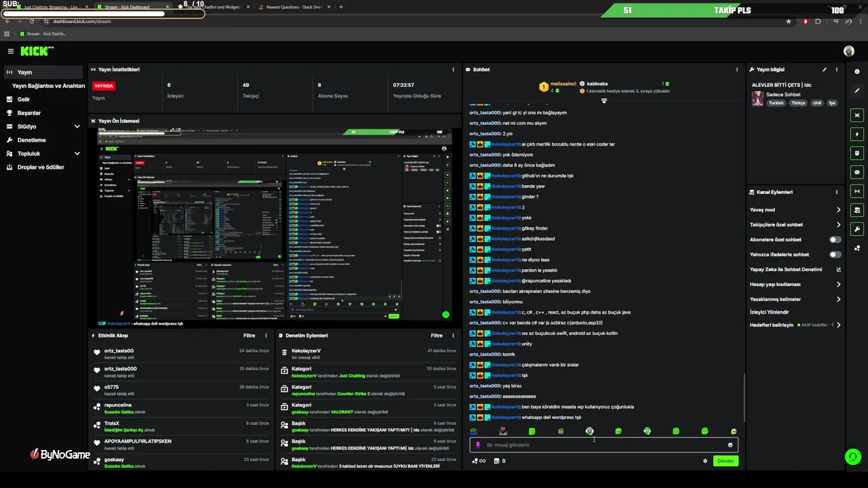Screen dimensions: 868x488
Task: Expand Hesap yaşı kısıtlaması options
Action: [x=839, y=284]
